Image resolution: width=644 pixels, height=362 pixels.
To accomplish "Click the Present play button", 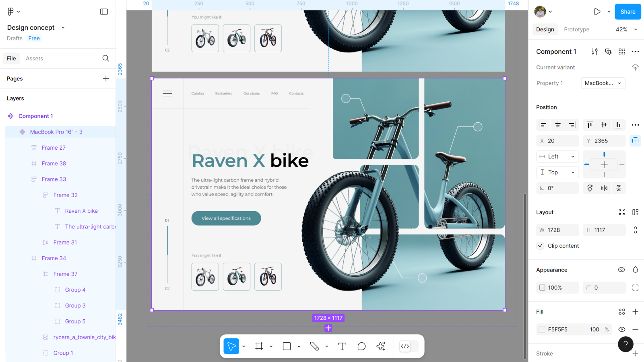I will point(597,12).
